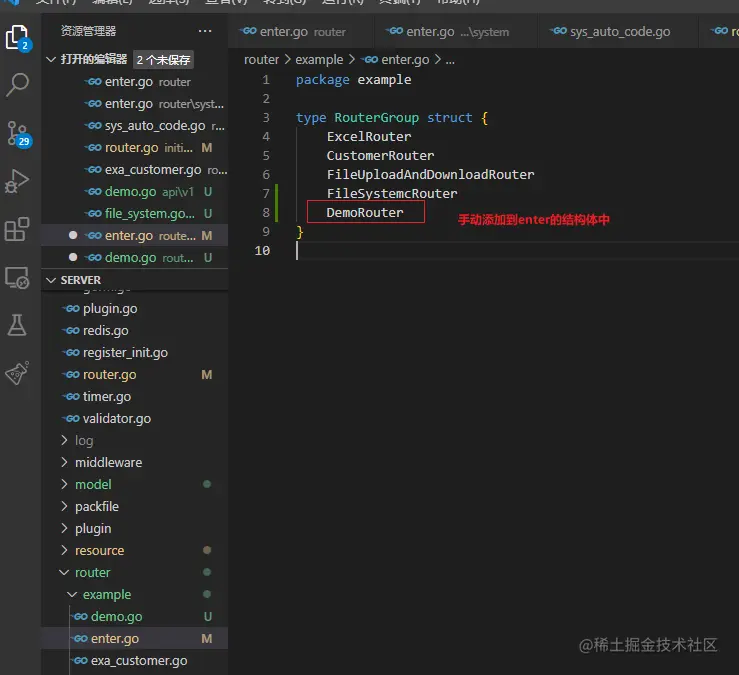This screenshot has width=739, height=675.
Task: Open demo.go api\v1 in open editors
Action: click(134, 192)
